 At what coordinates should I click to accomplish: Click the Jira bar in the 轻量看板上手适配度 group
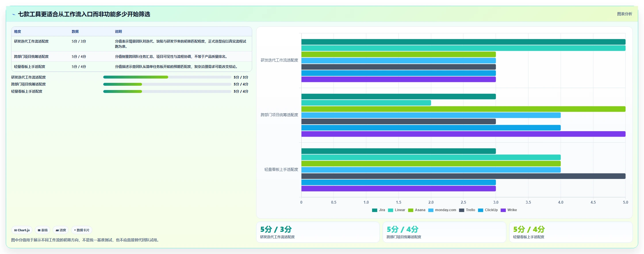398,151
